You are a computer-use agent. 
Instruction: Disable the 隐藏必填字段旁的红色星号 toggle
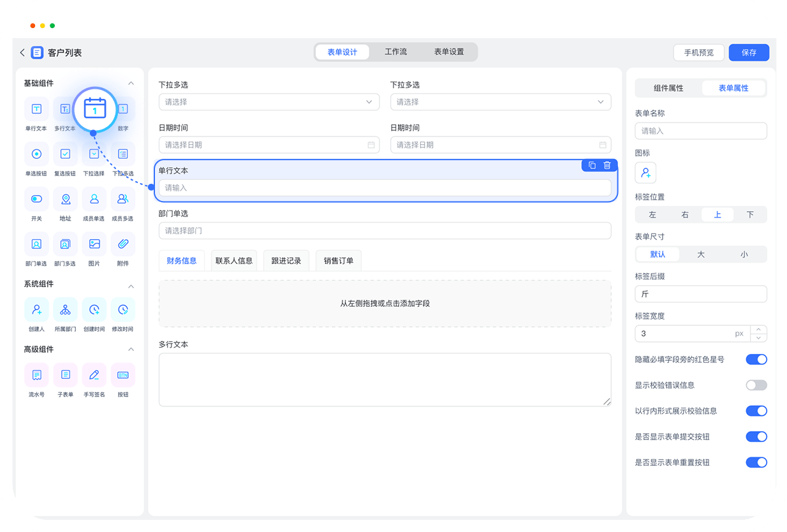[756, 359]
